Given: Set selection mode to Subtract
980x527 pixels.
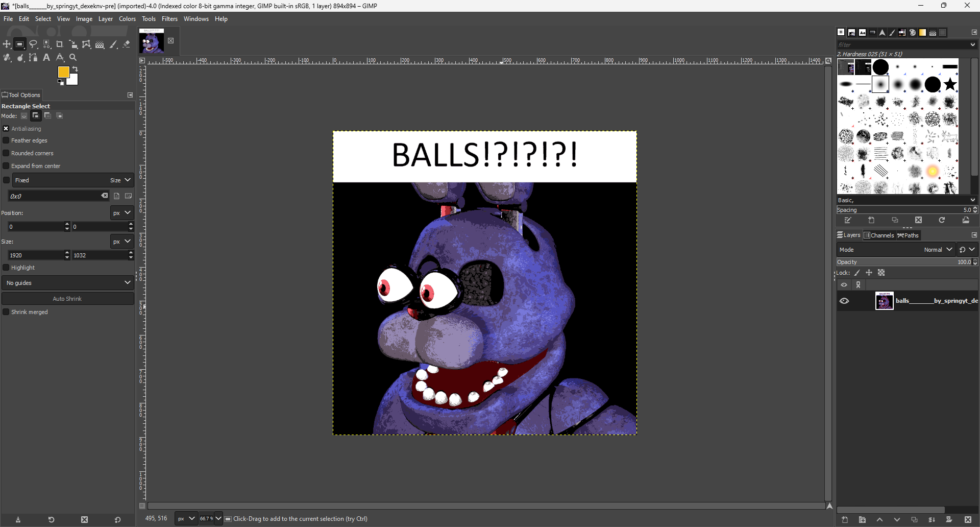Looking at the screenshot, I should (x=47, y=116).
